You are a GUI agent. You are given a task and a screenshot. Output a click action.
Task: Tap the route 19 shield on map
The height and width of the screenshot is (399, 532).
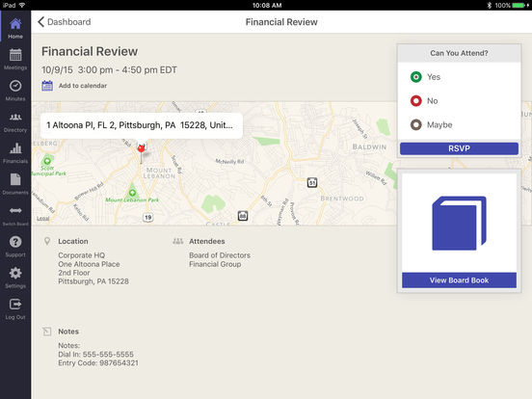[147, 218]
